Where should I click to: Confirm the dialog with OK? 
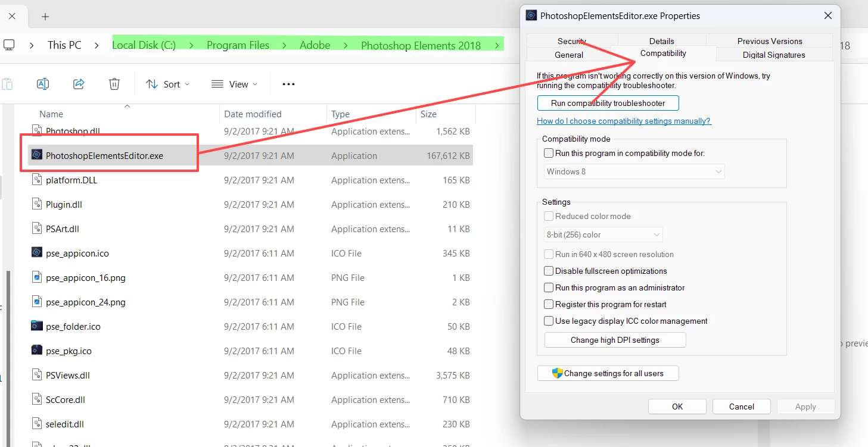[x=677, y=407]
